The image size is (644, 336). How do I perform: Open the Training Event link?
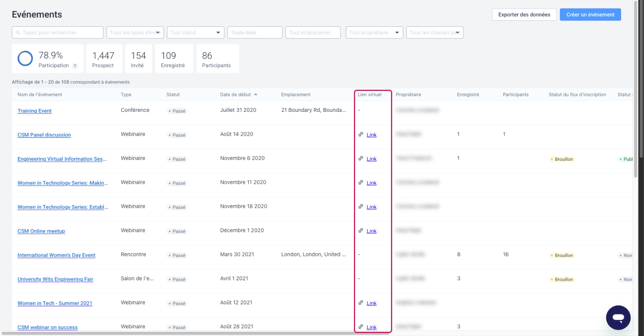coord(34,111)
